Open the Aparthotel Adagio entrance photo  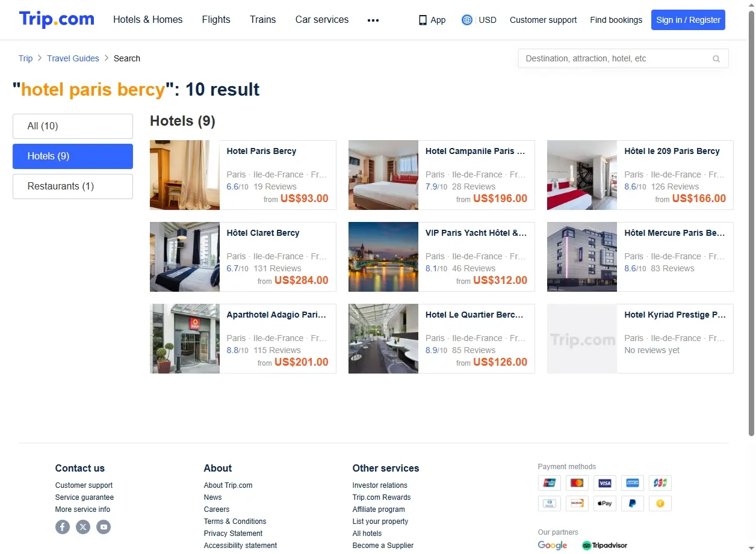tap(185, 339)
